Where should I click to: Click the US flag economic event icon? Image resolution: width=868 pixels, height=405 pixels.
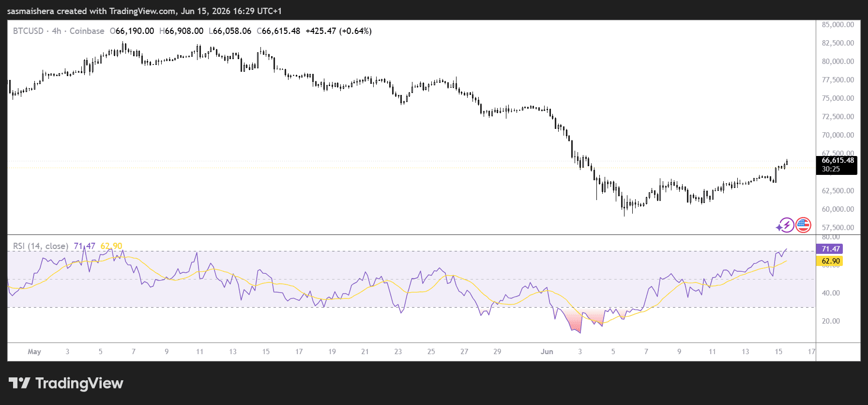[x=803, y=225]
